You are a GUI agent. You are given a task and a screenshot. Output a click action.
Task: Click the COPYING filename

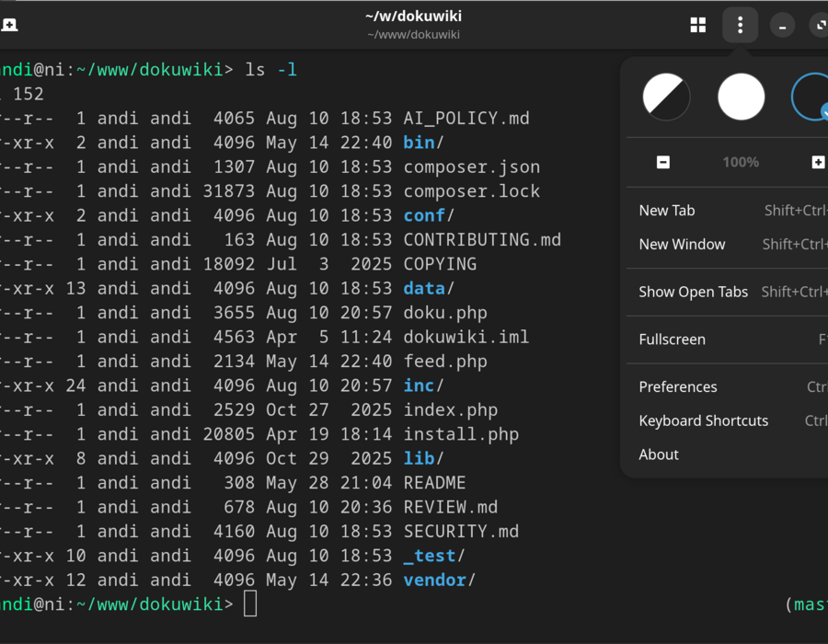click(440, 264)
